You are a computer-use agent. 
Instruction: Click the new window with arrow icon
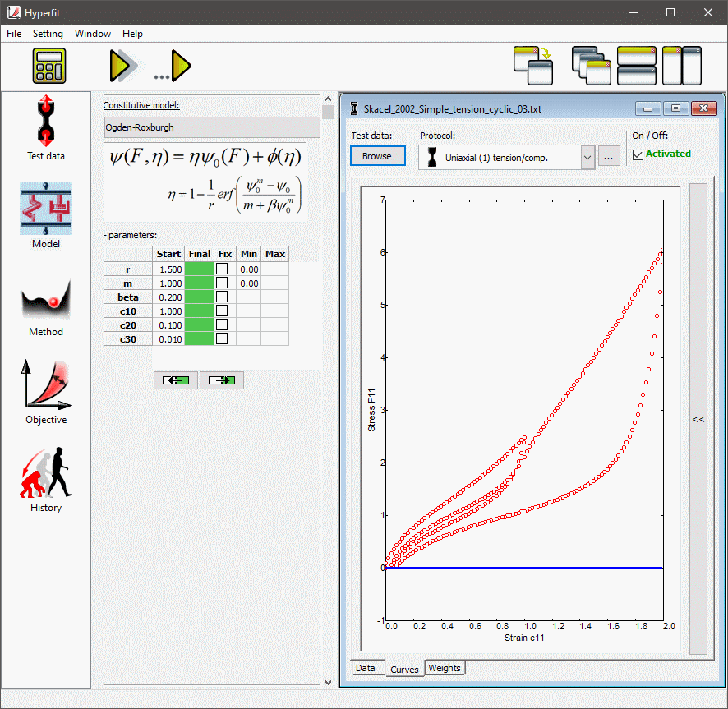click(533, 66)
